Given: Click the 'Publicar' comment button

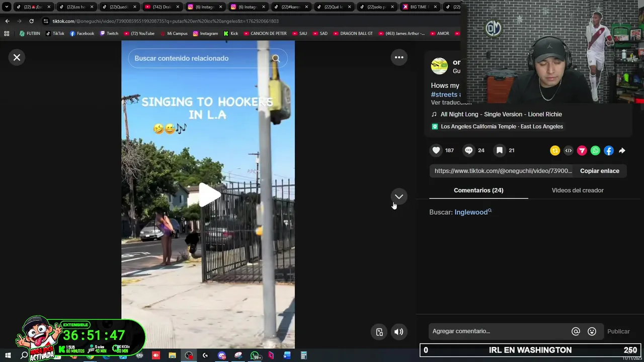Looking at the screenshot, I should 618,331.
